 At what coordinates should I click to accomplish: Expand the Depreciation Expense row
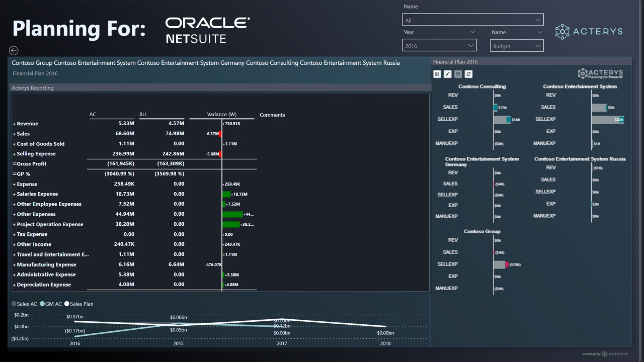(14, 285)
